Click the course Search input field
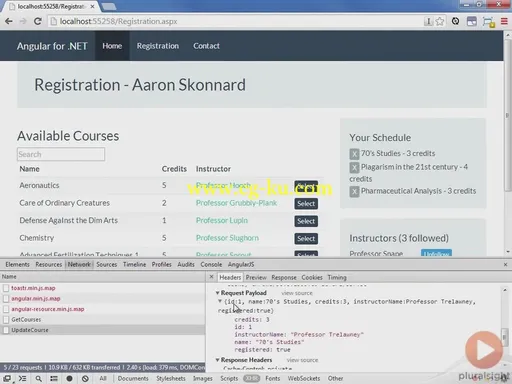This screenshot has width=512, height=384. click(61, 154)
